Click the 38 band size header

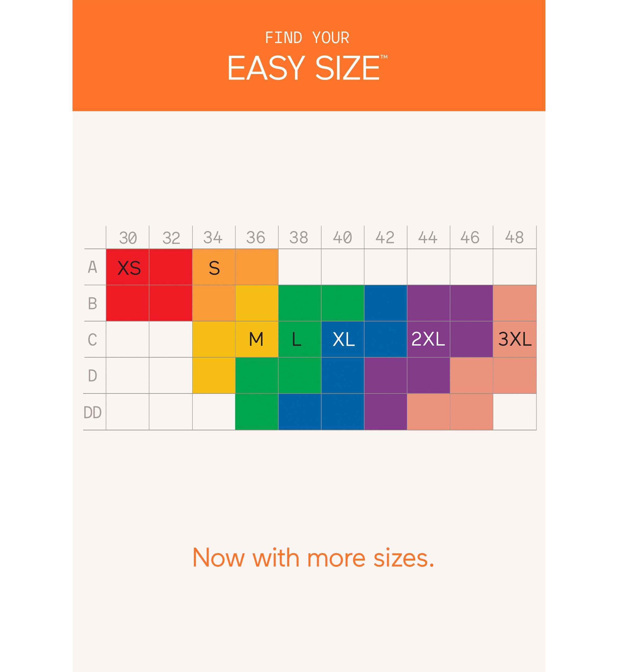299,238
